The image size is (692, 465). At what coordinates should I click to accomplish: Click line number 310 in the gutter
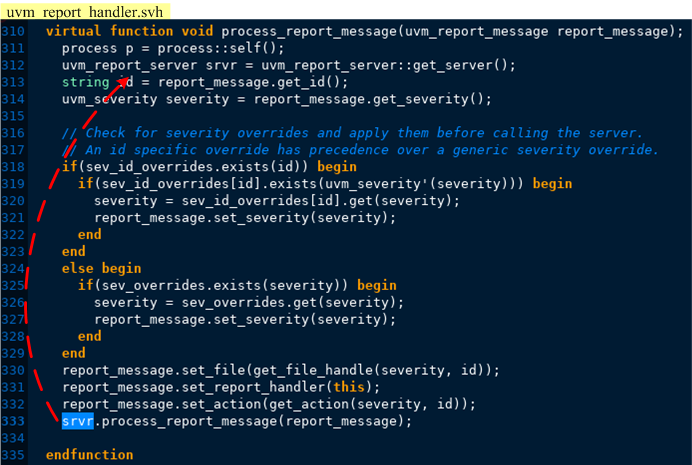click(x=13, y=31)
